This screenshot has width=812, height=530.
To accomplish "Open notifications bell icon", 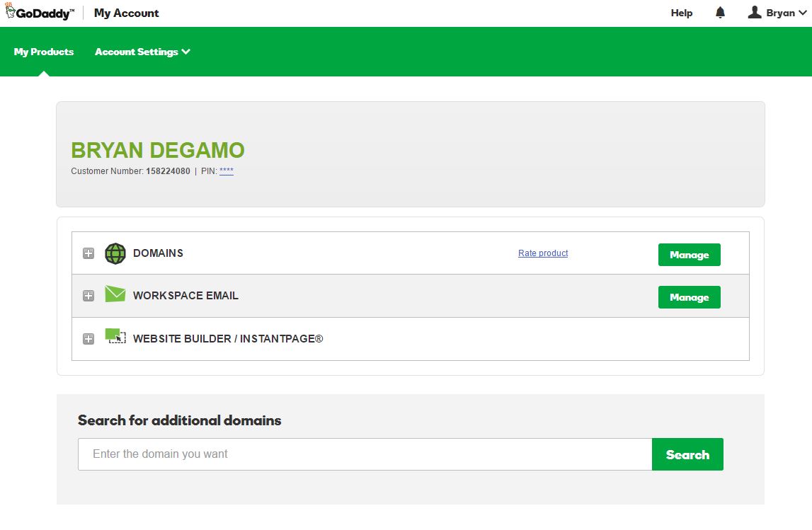I will click(720, 13).
